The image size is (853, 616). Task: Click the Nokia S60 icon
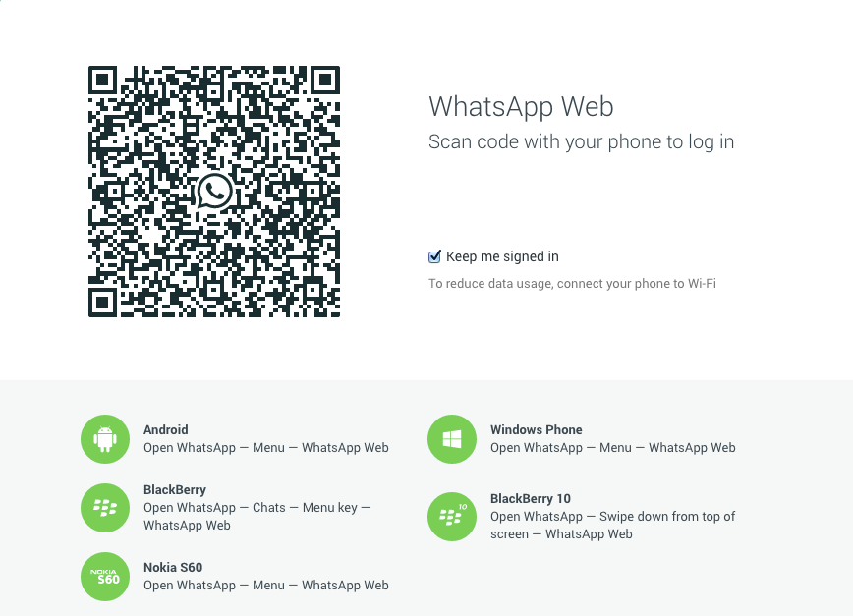[105, 577]
